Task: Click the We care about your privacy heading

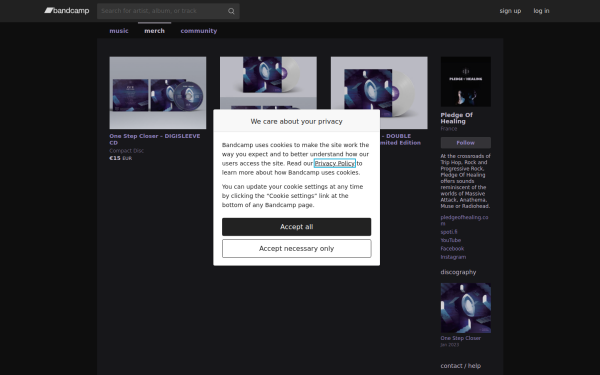Action: pyautogui.click(x=297, y=121)
